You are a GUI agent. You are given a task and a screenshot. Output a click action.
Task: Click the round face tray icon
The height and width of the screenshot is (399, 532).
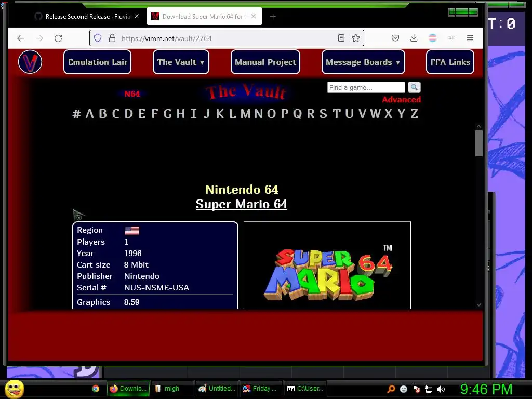point(403,389)
